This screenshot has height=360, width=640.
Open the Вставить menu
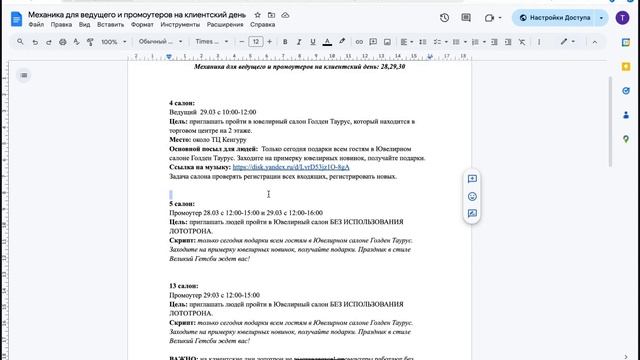tap(111, 24)
